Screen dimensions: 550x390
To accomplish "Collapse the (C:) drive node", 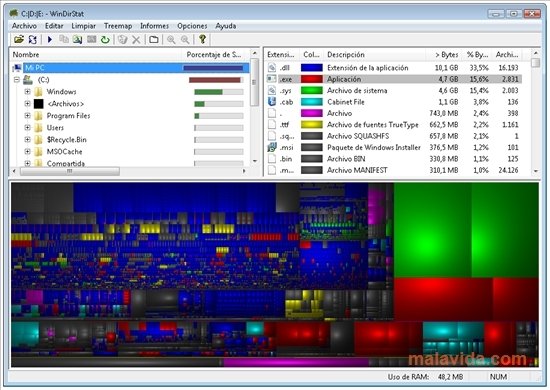I will coord(16,80).
